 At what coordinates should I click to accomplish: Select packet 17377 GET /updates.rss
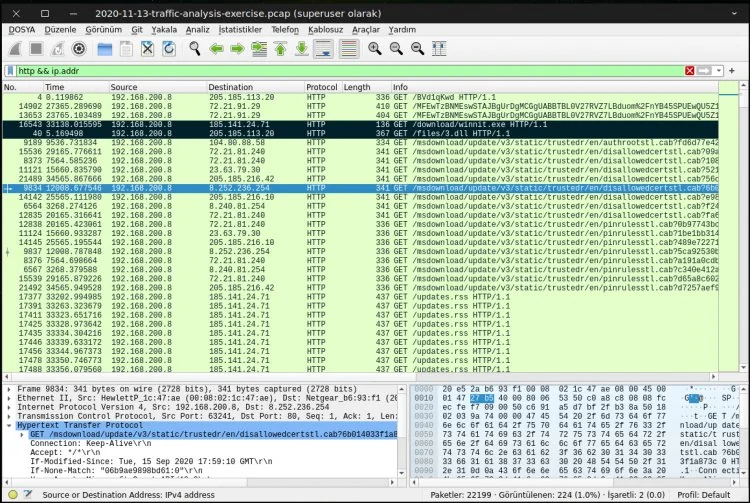[x=360, y=297]
